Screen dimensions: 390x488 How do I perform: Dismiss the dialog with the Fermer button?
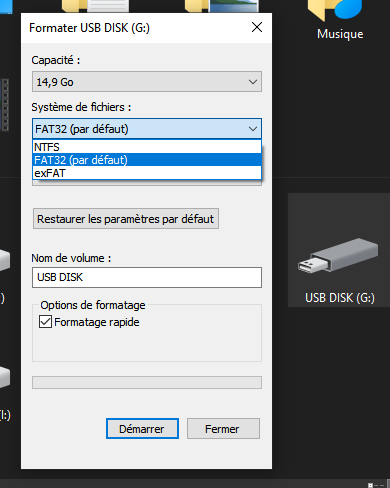click(223, 429)
